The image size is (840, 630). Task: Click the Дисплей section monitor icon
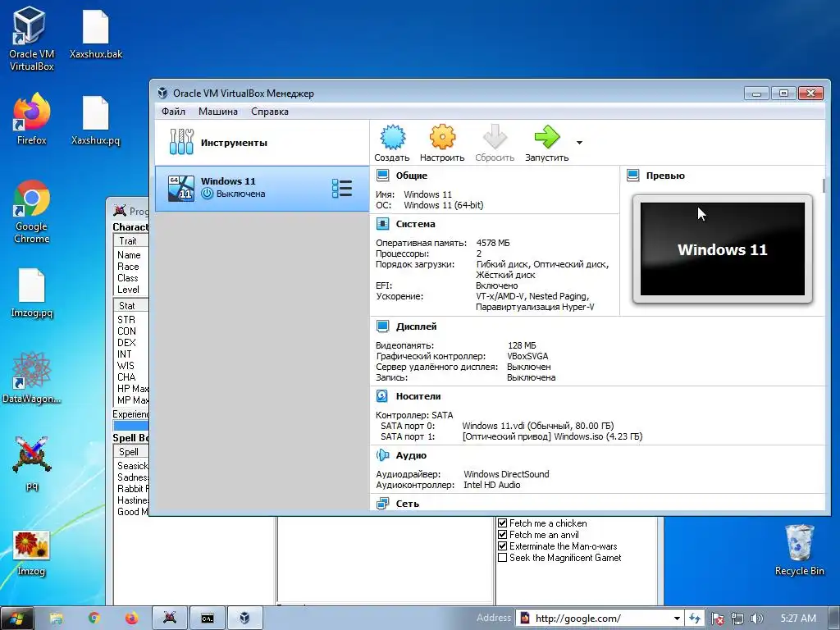(x=382, y=326)
